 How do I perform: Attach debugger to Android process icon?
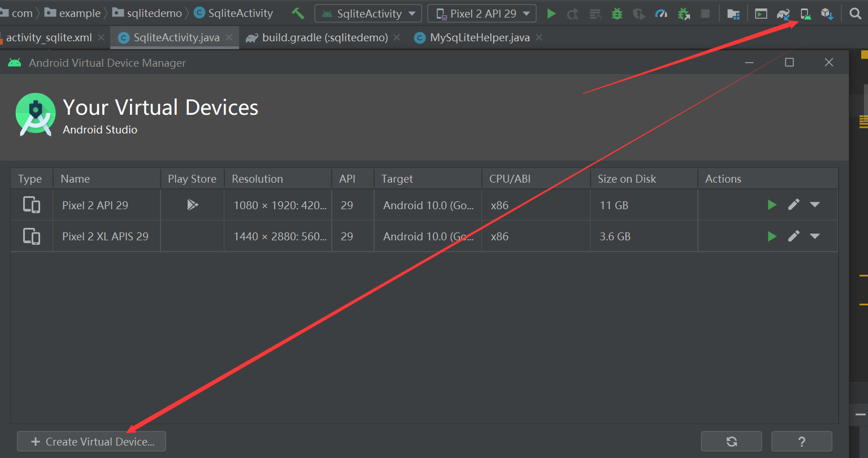pos(684,14)
